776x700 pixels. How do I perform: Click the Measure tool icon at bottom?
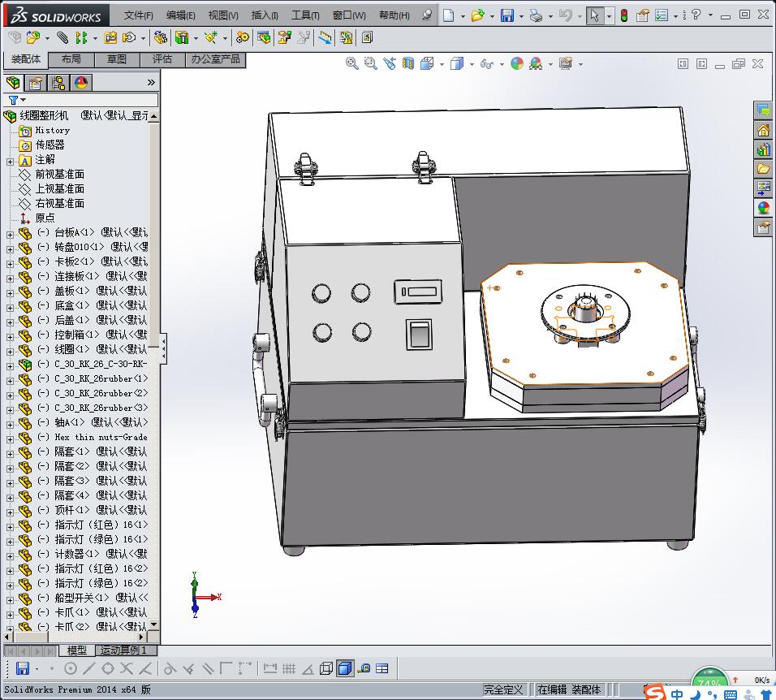pyautogui.click(x=364, y=669)
